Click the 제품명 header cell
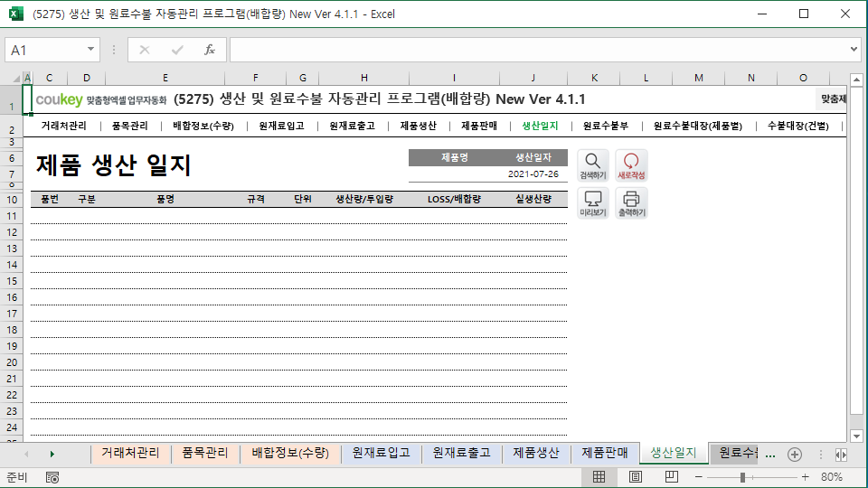Screen dimensions: 868x488 pyautogui.click(x=455, y=157)
